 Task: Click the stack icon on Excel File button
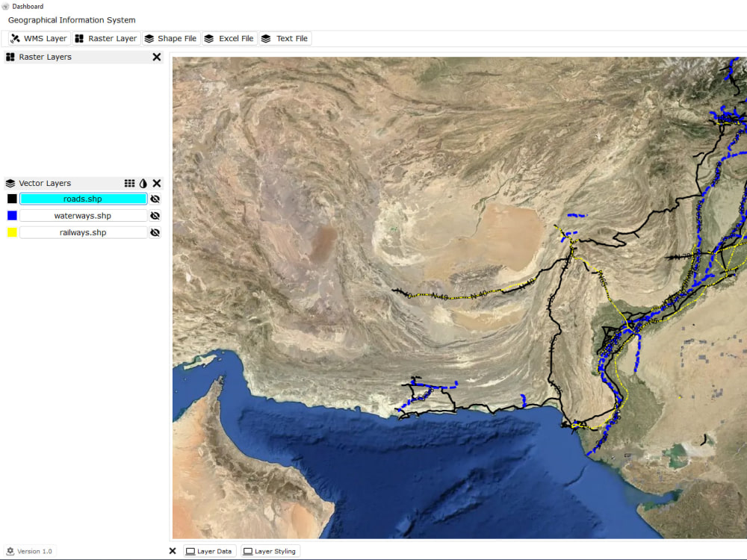(208, 39)
